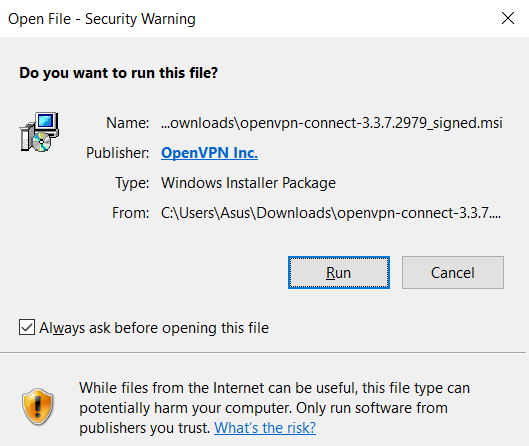
Task: Click the 'Name:' field label
Action: (128, 123)
